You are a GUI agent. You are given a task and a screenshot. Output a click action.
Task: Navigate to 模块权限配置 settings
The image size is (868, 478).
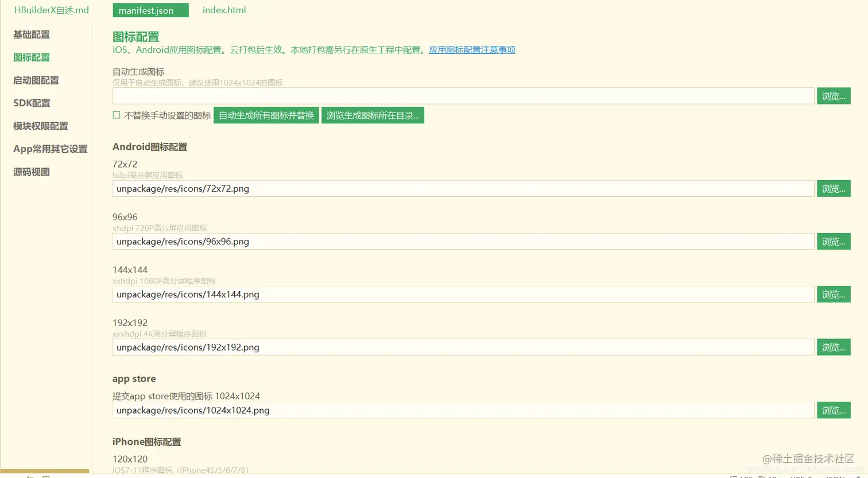(x=41, y=126)
